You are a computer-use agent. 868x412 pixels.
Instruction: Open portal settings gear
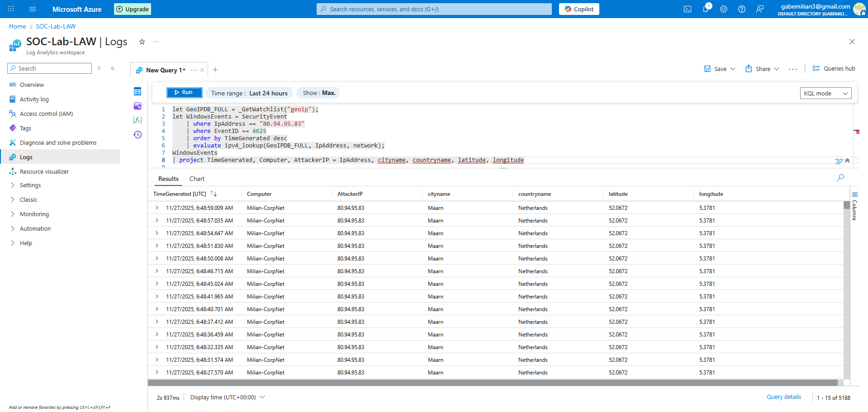coord(724,9)
